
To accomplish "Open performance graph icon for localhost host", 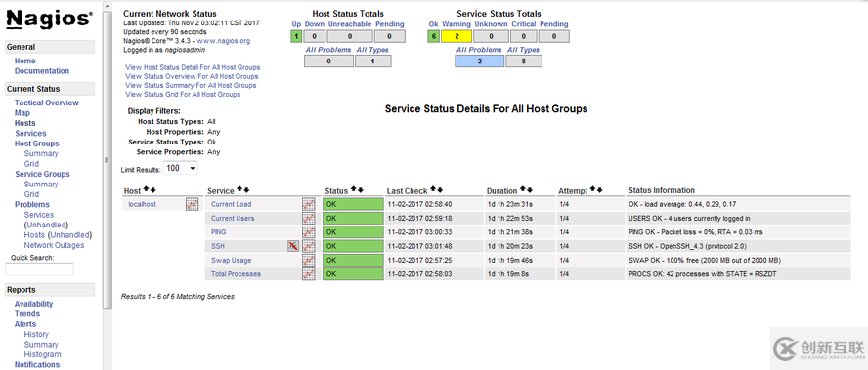I will pos(192,204).
